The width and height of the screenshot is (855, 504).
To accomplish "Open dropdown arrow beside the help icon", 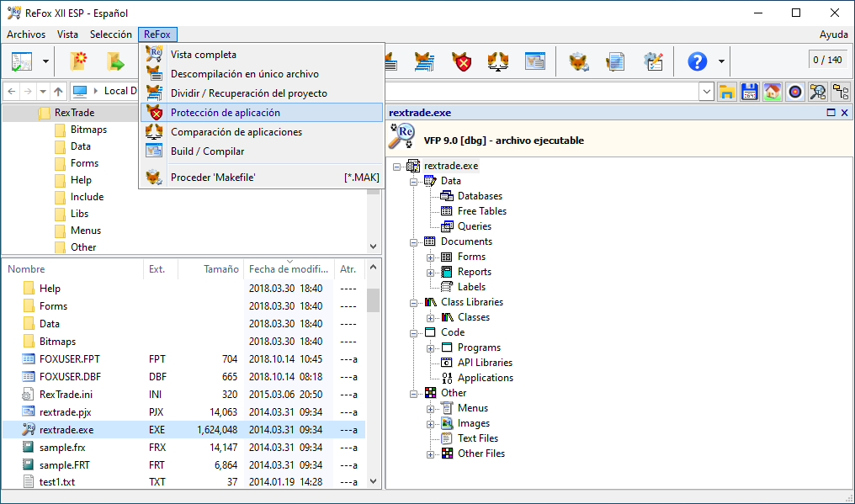I will pos(721,61).
